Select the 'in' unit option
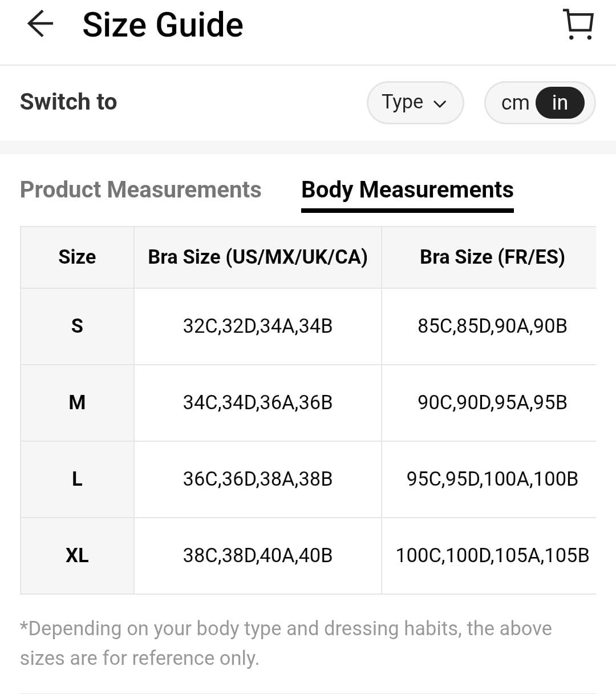Image resolution: width=616 pixels, height=694 pixels. pyautogui.click(x=560, y=103)
